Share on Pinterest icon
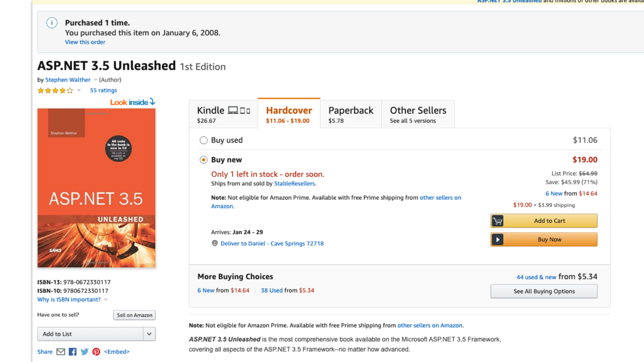Screen dimensions: 644x362 pos(96,352)
